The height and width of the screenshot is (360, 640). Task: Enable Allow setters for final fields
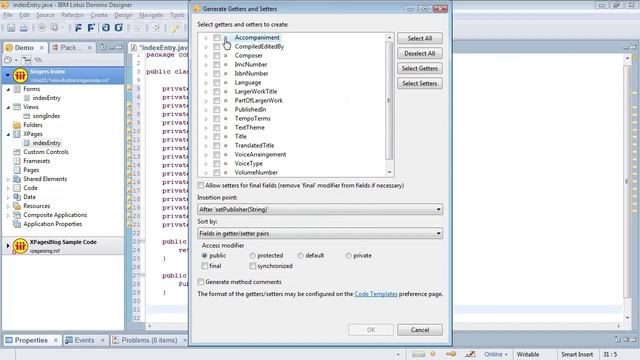pyautogui.click(x=201, y=185)
